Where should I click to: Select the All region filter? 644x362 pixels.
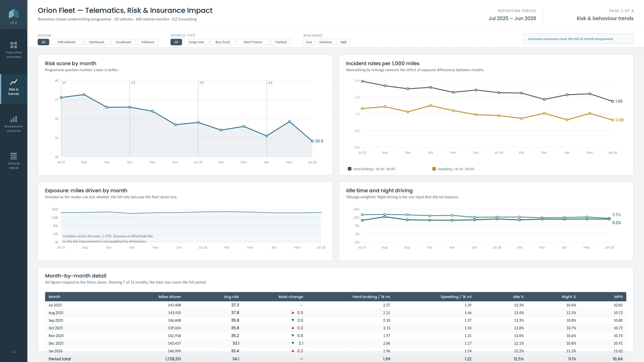point(43,42)
